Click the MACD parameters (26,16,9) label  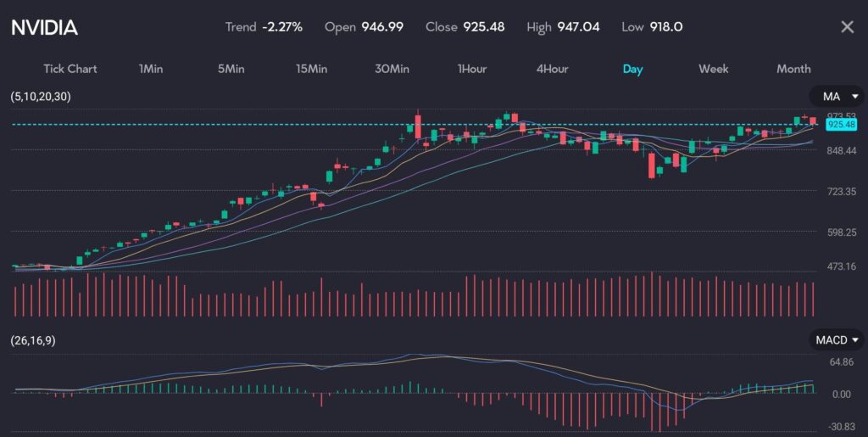(34, 340)
